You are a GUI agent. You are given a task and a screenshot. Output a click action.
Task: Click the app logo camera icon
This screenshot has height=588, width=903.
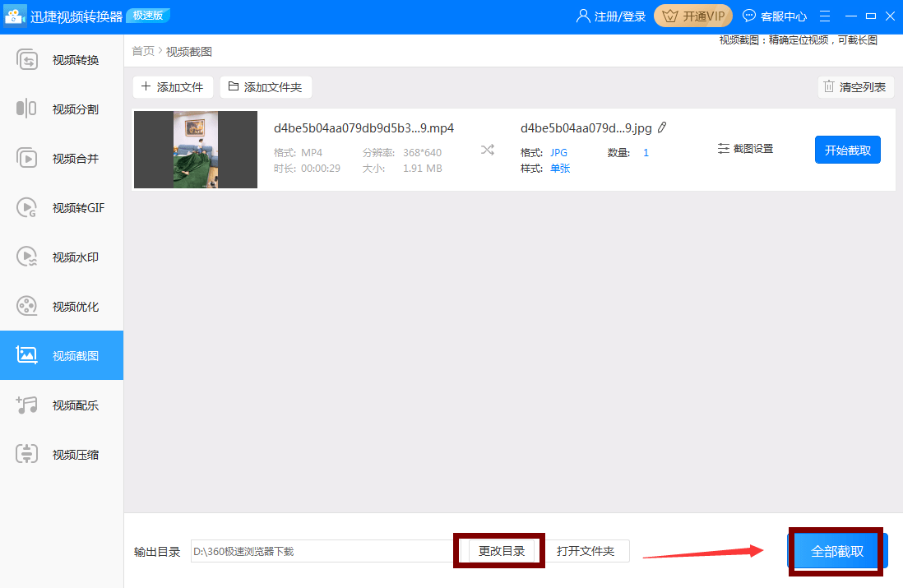pyautogui.click(x=15, y=16)
